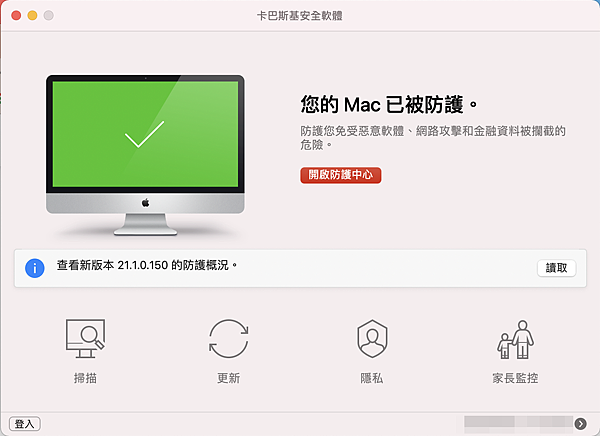Click the 開啟防護中心 red button
This screenshot has width=600, height=436.
pos(341,175)
